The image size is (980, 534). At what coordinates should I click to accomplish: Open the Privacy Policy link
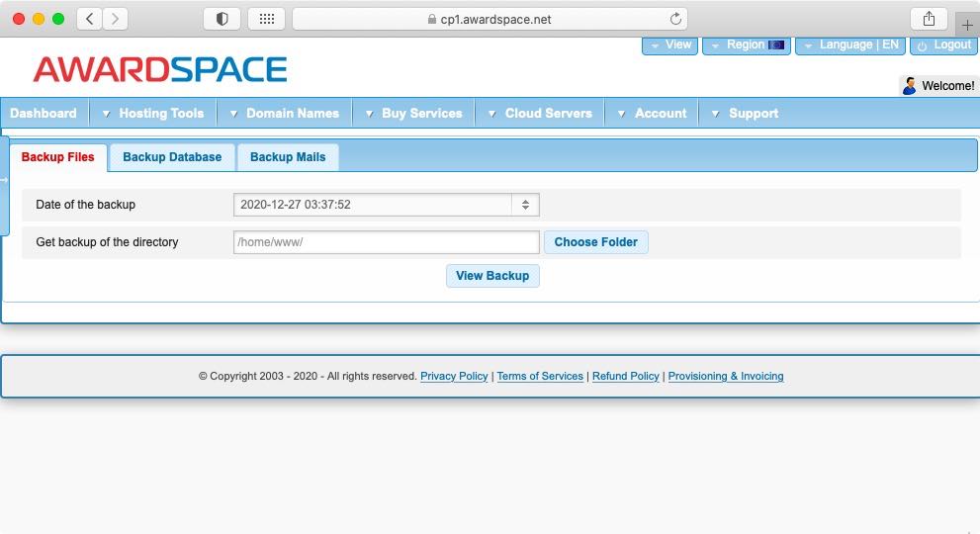pos(454,376)
